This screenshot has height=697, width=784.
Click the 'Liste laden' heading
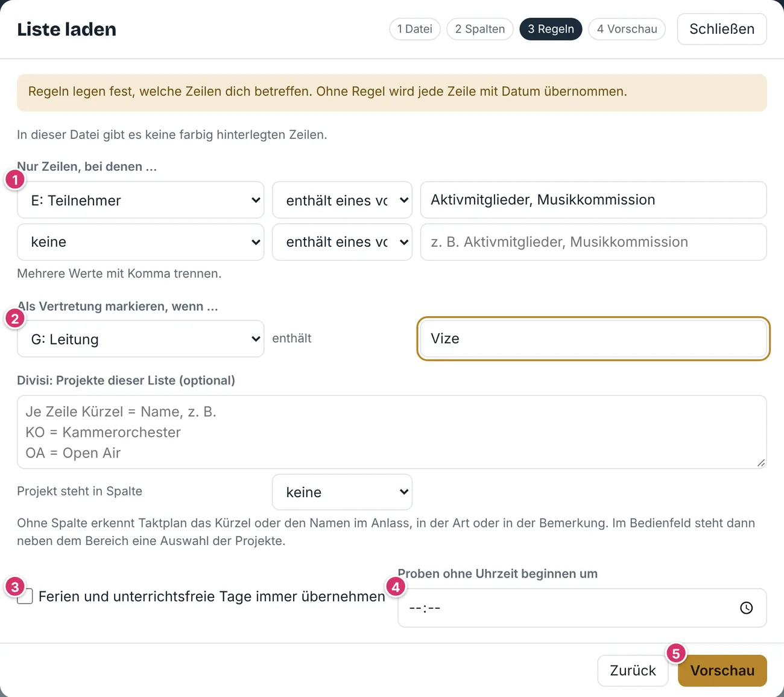click(66, 29)
